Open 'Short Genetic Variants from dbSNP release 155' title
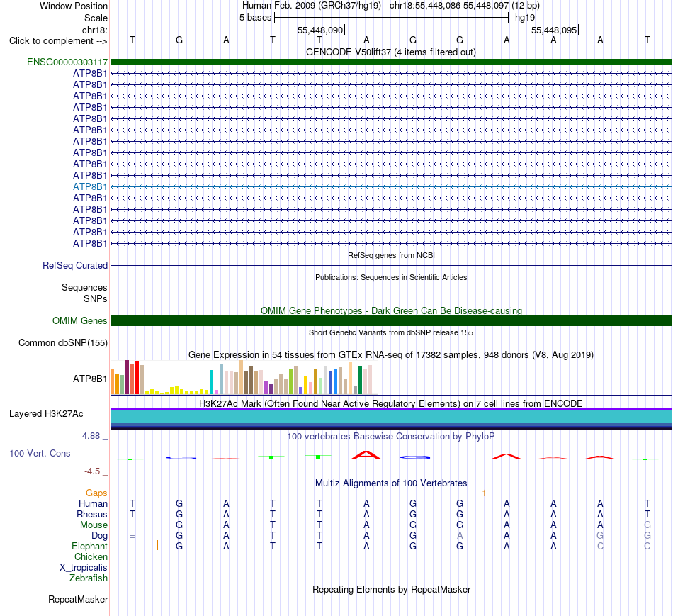Screen dimensions: 673x616 click(x=391, y=332)
